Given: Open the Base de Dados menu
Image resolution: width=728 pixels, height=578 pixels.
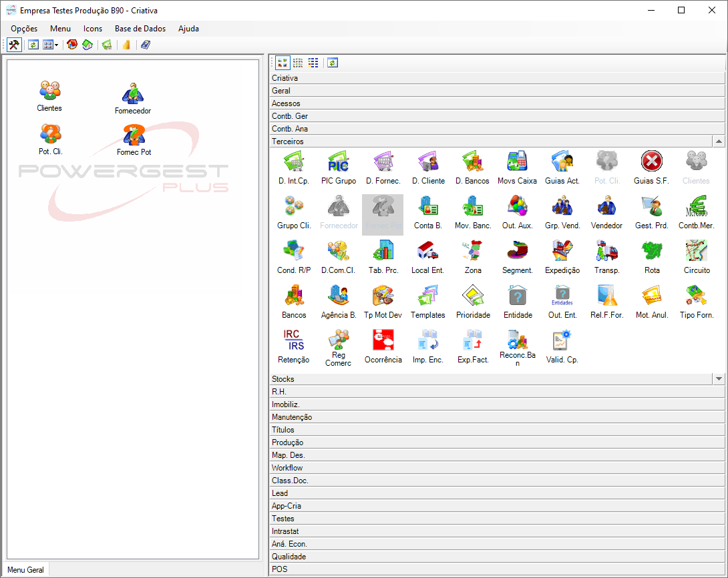Looking at the screenshot, I should click(x=140, y=29).
